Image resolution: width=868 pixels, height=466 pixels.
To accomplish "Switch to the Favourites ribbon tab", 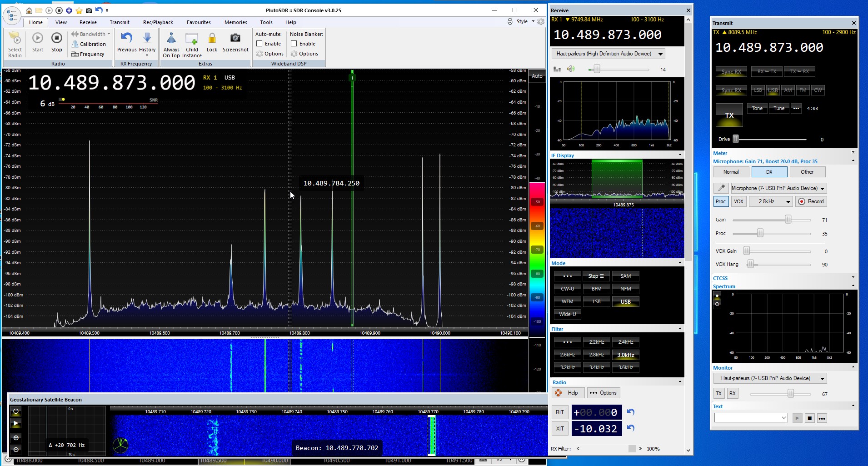I will click(x=199, y=22).
